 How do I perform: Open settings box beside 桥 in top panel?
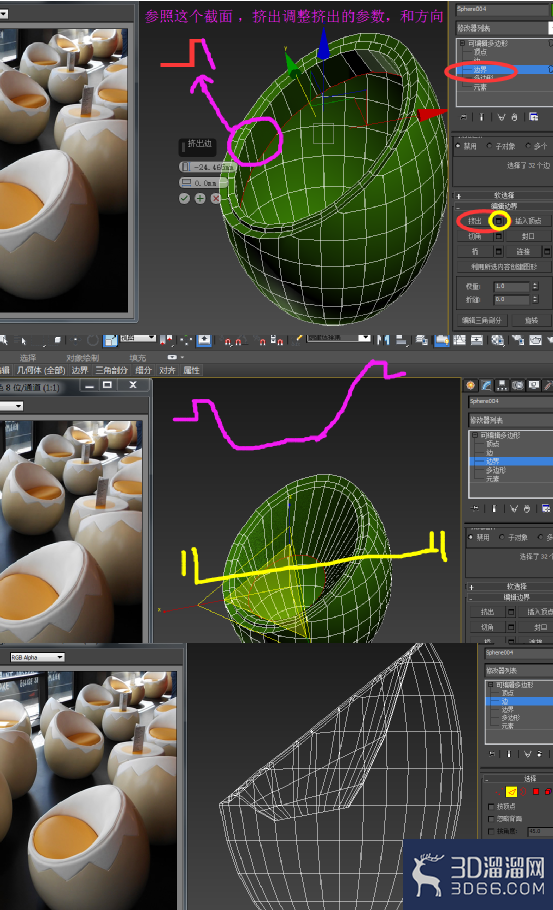[x=498, y=251]
